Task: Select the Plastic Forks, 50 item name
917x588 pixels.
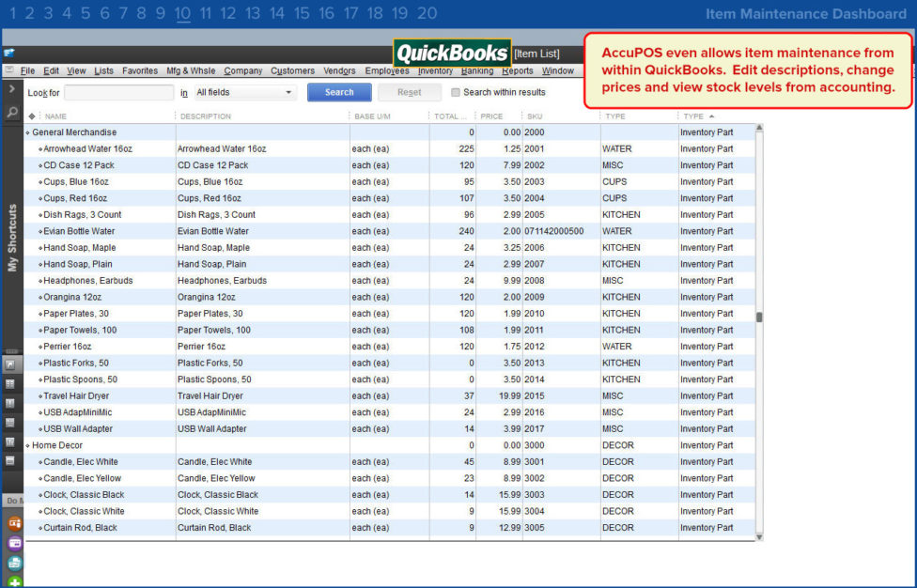Action: pos(76,363)
